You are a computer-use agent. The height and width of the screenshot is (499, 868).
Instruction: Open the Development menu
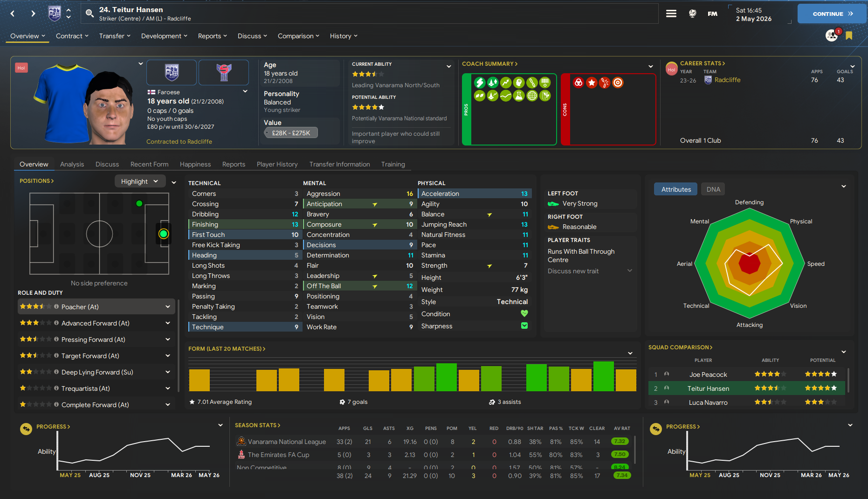click(x=164, y=36)
